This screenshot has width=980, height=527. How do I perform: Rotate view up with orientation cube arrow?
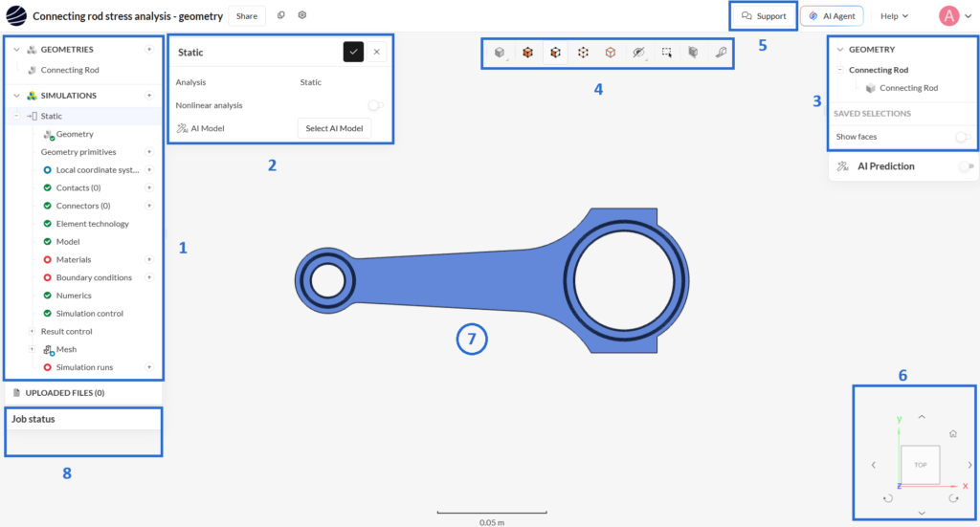click(x=922, y=416)
